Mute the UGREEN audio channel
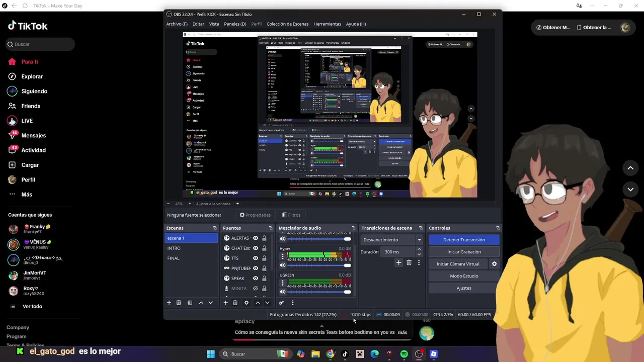 click(283, 292)
